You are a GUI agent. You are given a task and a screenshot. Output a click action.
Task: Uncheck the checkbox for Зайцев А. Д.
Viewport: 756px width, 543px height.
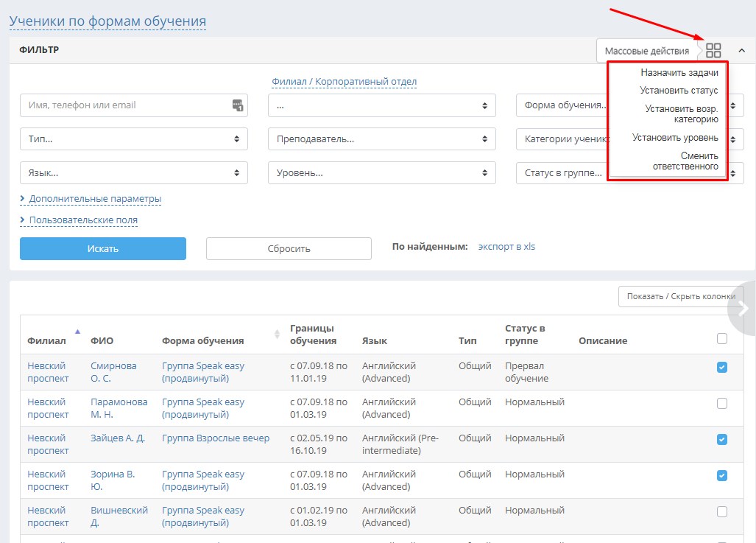pyautogui.click(x=721, y=440)
